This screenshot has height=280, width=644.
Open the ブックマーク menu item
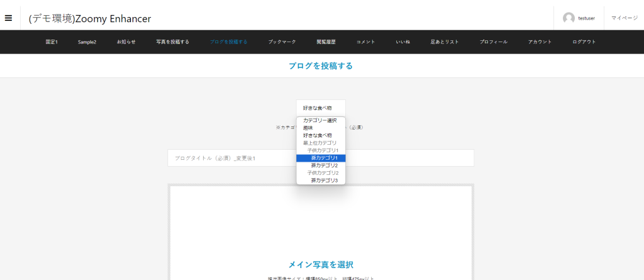[282, 42]
